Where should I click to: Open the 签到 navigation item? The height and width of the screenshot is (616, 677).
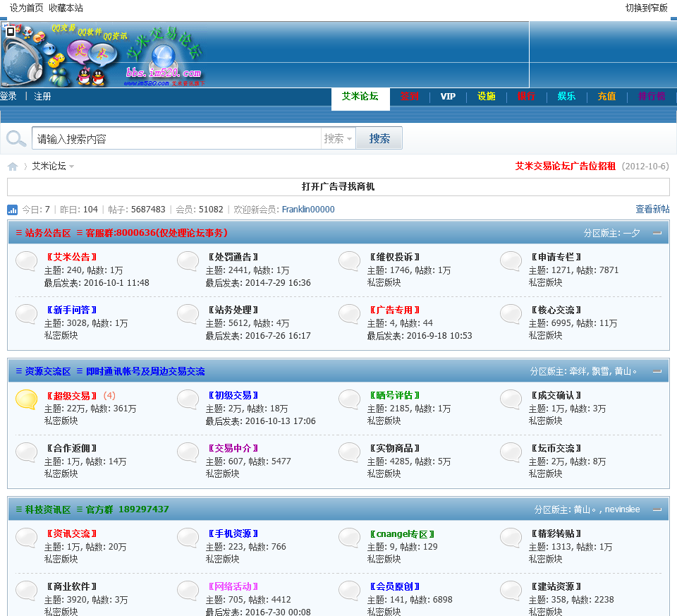(x=409, y=97)
